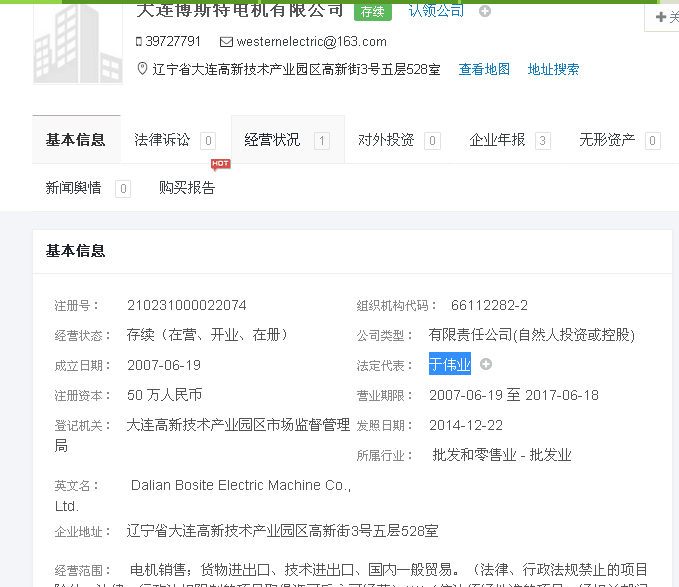Click the red HOT badge above 购买报告
This screenshot has height=587, width=679.
[x=220, y=164]
